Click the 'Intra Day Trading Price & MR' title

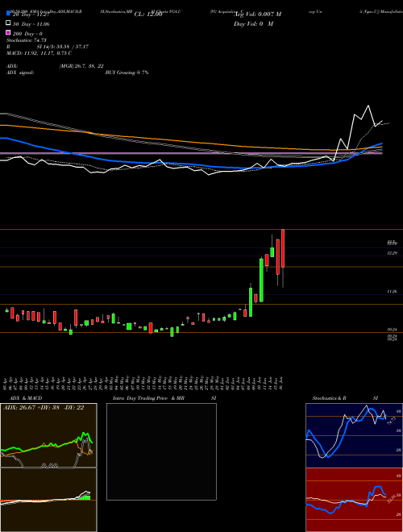tap(149, 398)
